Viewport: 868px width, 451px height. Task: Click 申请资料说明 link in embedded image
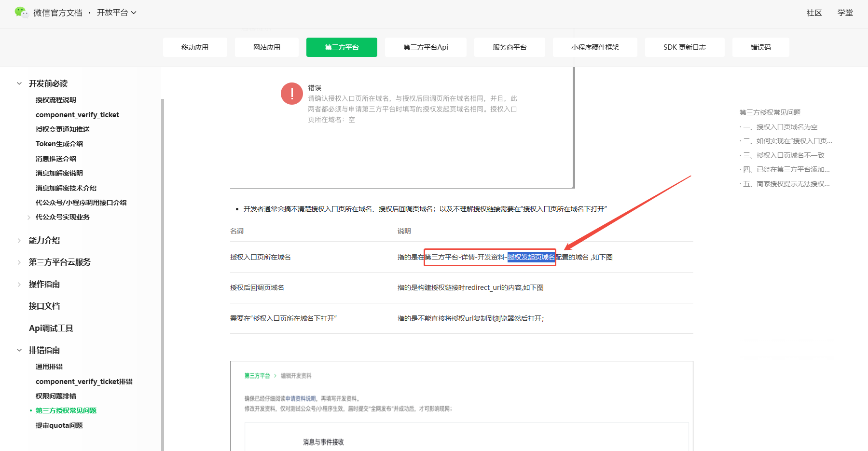[x=300, y=398]
